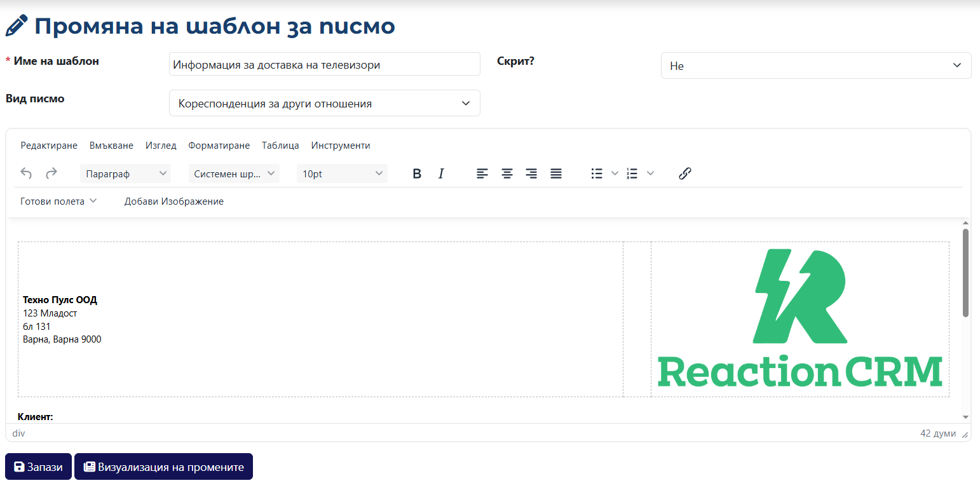980x483 pixels.
Task: Click the editor resize handle icon
Action: pos(965,435)
